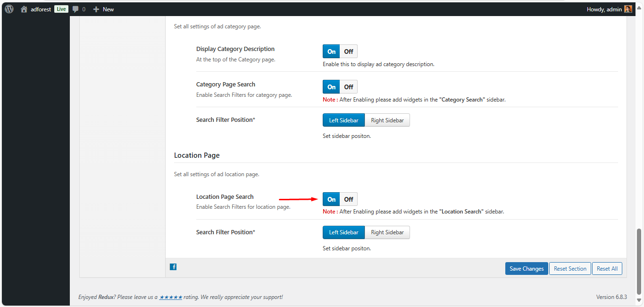Click the Howdy, admin account menu
The width and height of the screenshot is (644, 307).
(x=604, y=9)
